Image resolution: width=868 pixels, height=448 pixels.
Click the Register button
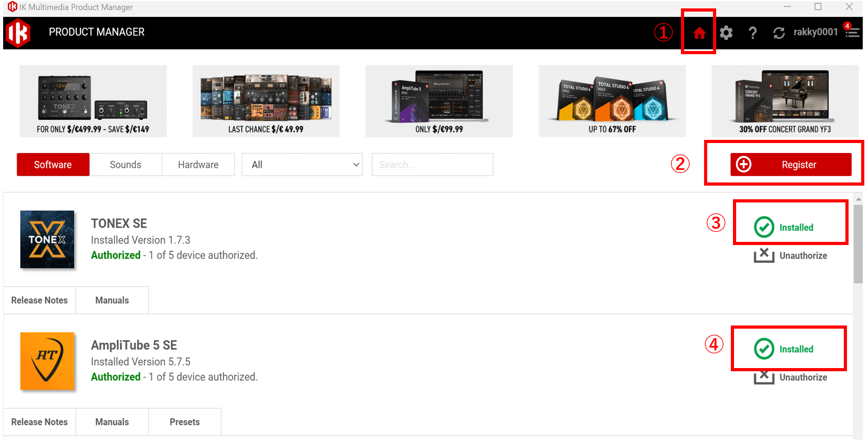pos(791,165)
